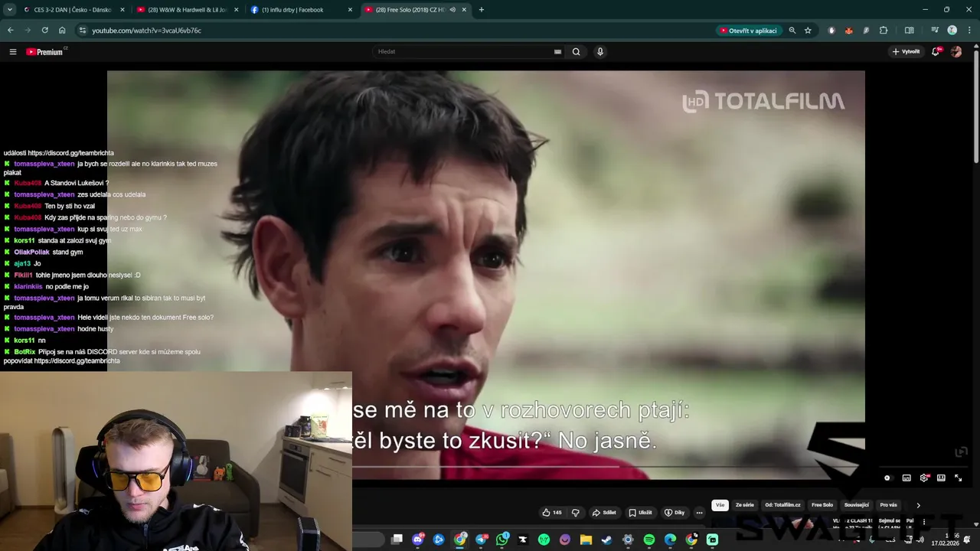Open YouTube notifications bell
Screen dimensions: 980x551
[936, 51]
